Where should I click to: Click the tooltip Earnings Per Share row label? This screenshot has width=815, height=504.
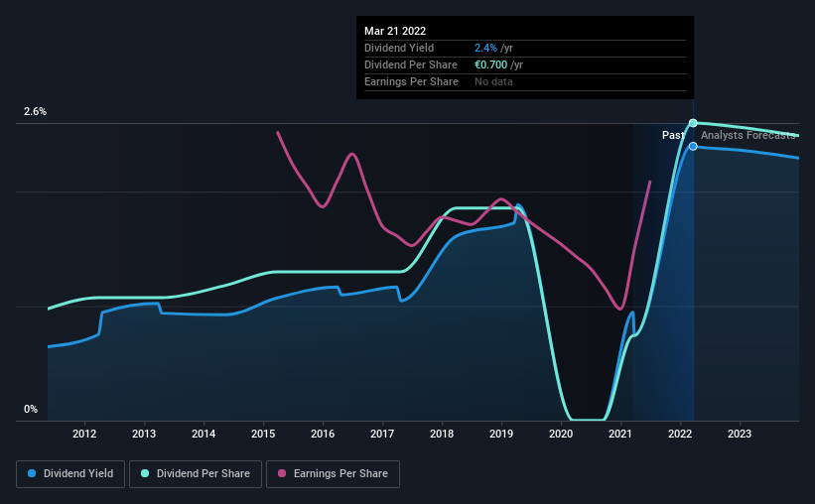click(x=411, y=81)
